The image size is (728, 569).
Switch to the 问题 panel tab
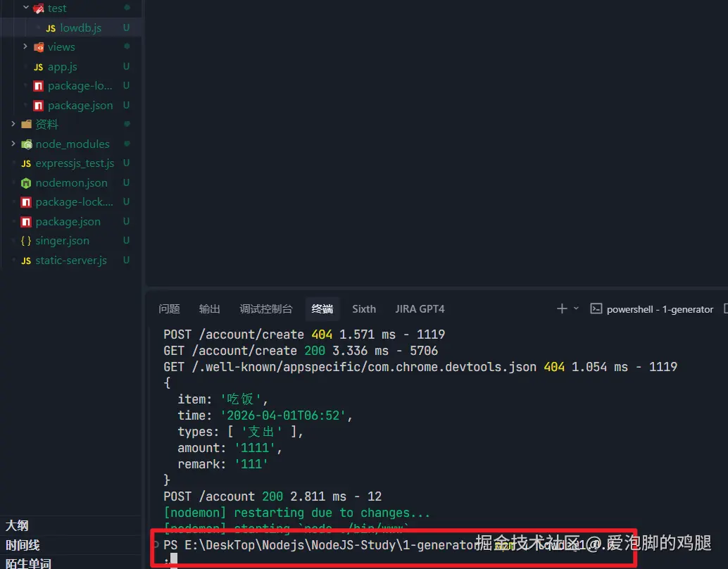pos(169,309)
